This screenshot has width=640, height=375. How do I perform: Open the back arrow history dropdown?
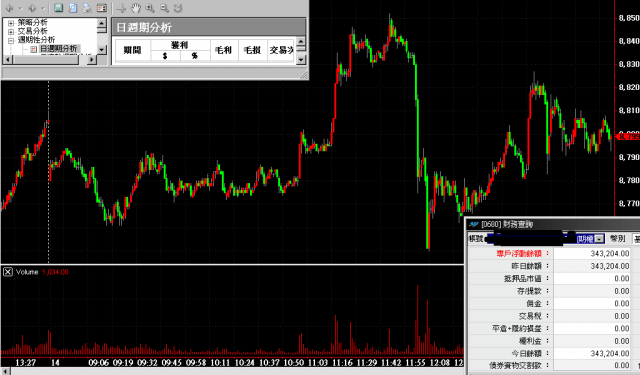20,8
